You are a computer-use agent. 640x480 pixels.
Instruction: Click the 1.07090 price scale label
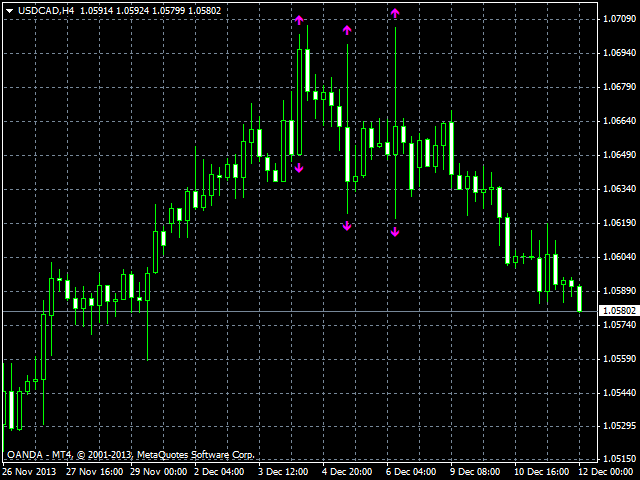(x=620, y=19)
